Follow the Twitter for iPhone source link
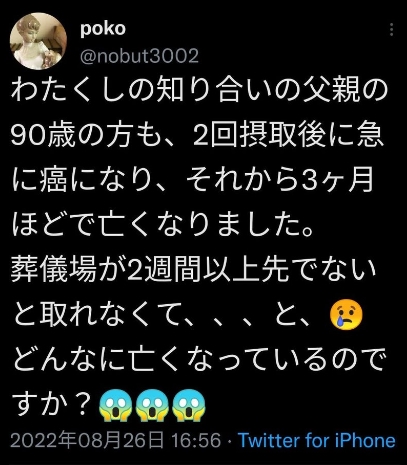 click(317, 440)
